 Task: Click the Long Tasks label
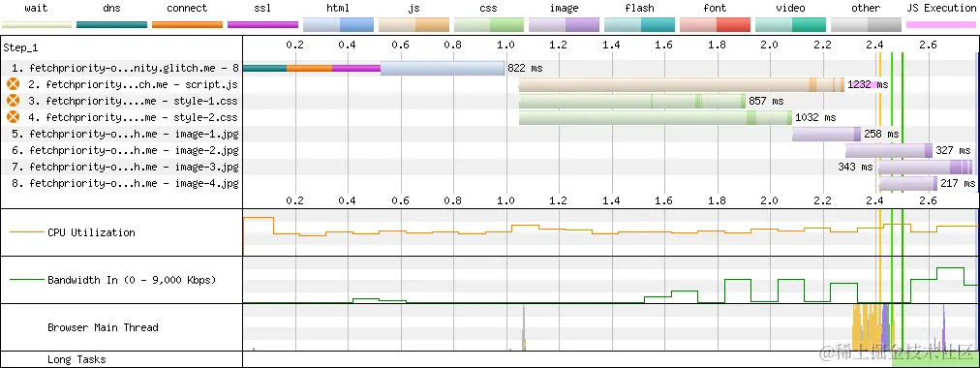click(77, 359)
